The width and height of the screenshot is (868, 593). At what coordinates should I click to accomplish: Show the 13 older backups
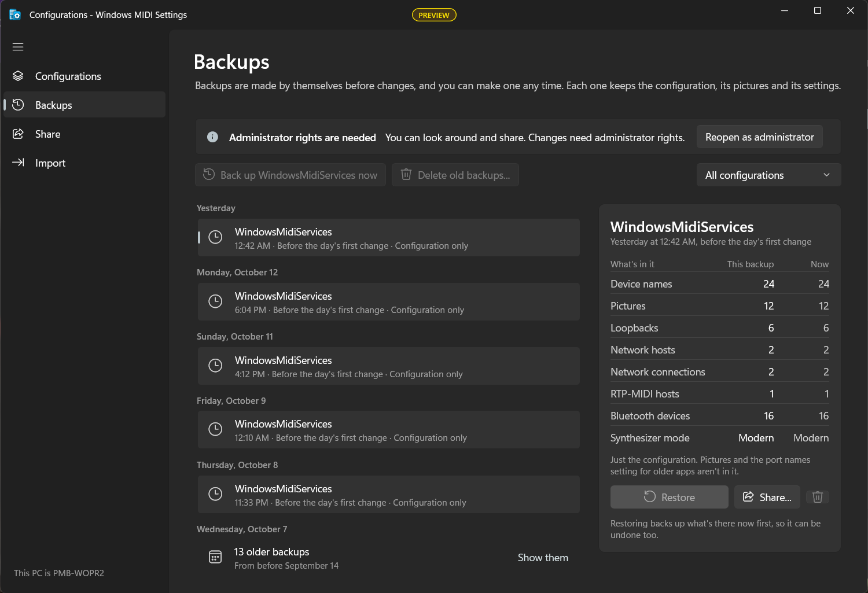(x=543, y=558)
